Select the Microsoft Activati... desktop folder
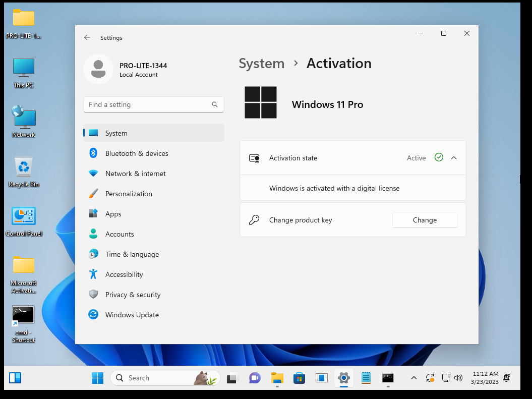The height and width of the screenshot is (399, 532). (23, 275)
